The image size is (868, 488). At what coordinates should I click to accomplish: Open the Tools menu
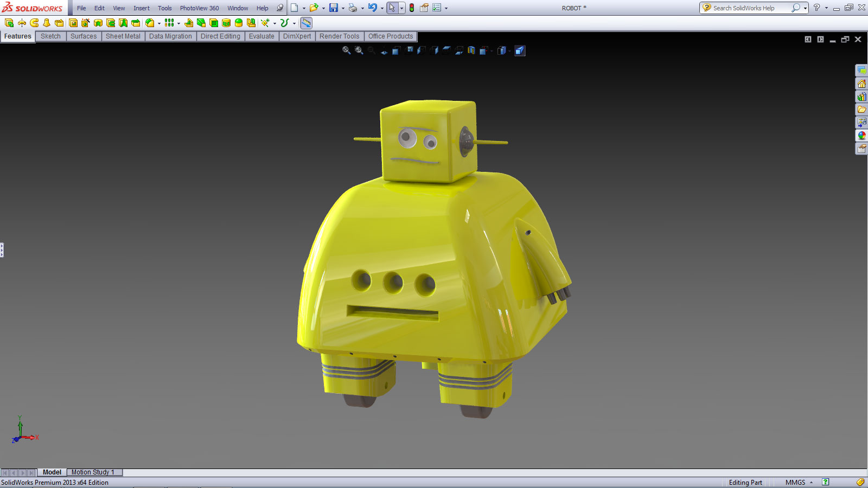165,8
